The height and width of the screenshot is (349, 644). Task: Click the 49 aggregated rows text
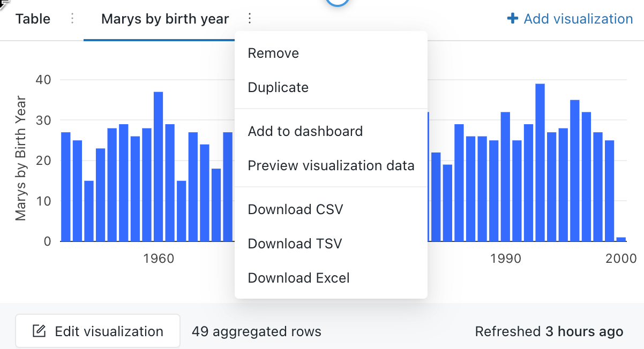click(257, 332)
